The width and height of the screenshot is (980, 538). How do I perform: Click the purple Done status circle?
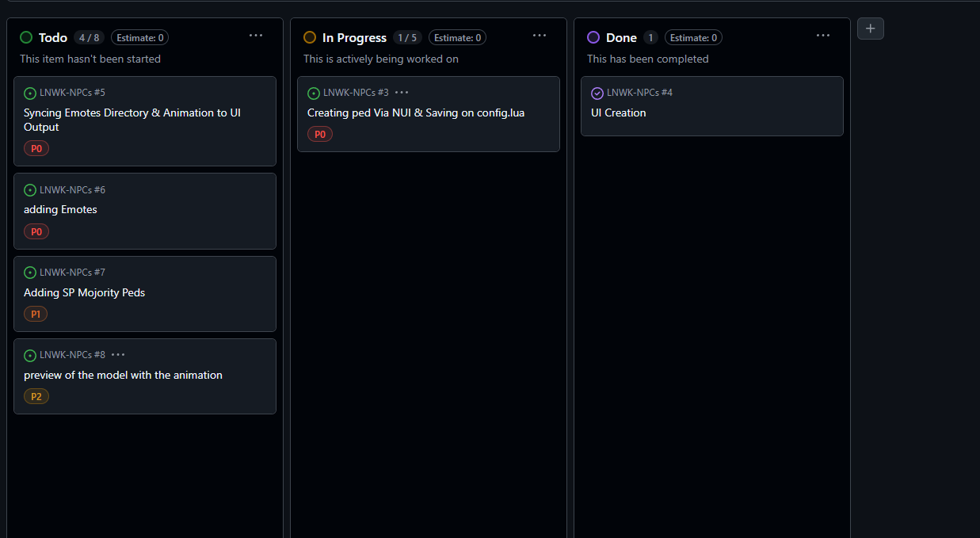pyautogui.click(x=593, y=37)
